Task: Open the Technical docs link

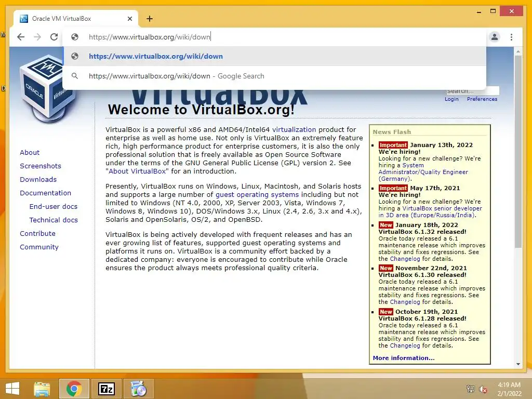Action: (54, 220)
